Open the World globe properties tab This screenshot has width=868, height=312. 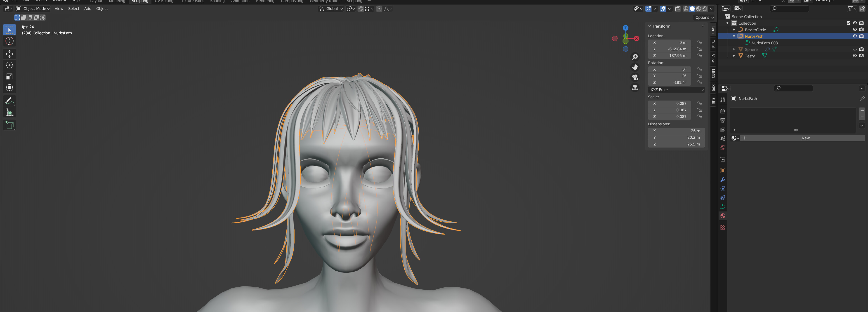[723, 148]
